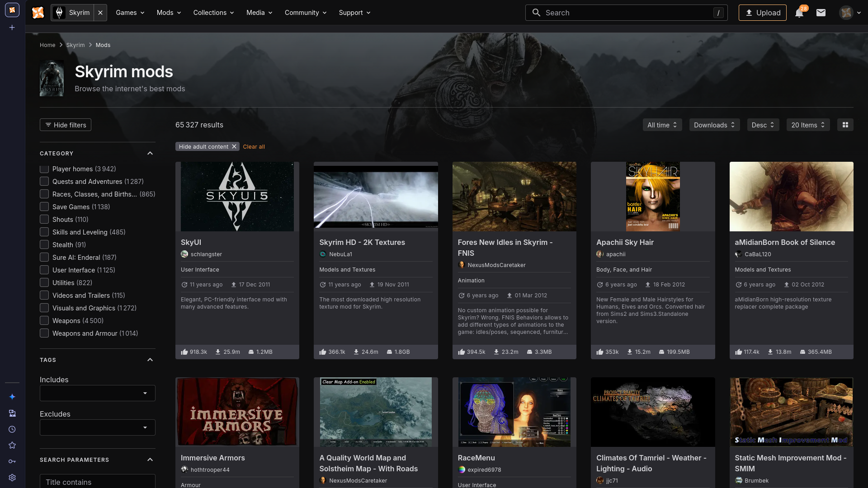Open the All time period dropdown

click(x=662, y=125)
